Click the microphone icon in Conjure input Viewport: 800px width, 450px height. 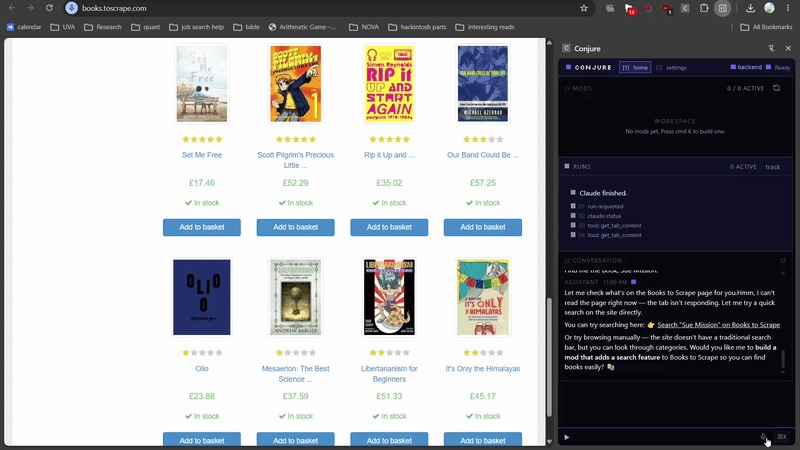tap(763, 437)
